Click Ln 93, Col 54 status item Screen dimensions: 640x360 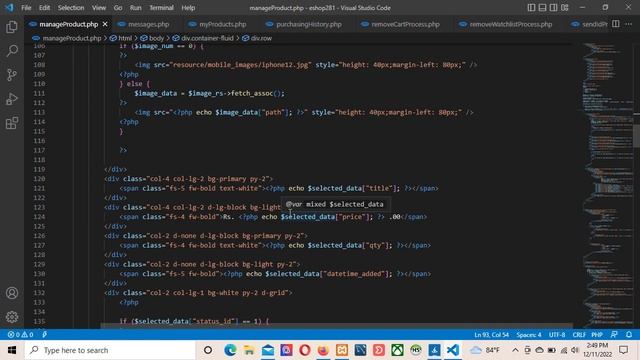491,335
